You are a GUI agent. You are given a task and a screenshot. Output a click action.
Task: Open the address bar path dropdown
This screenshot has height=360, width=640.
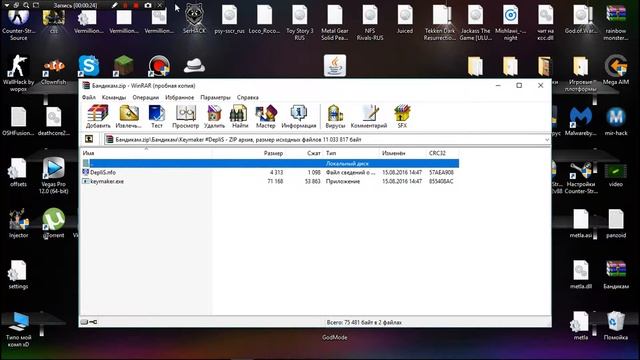(x=547, y=140)
